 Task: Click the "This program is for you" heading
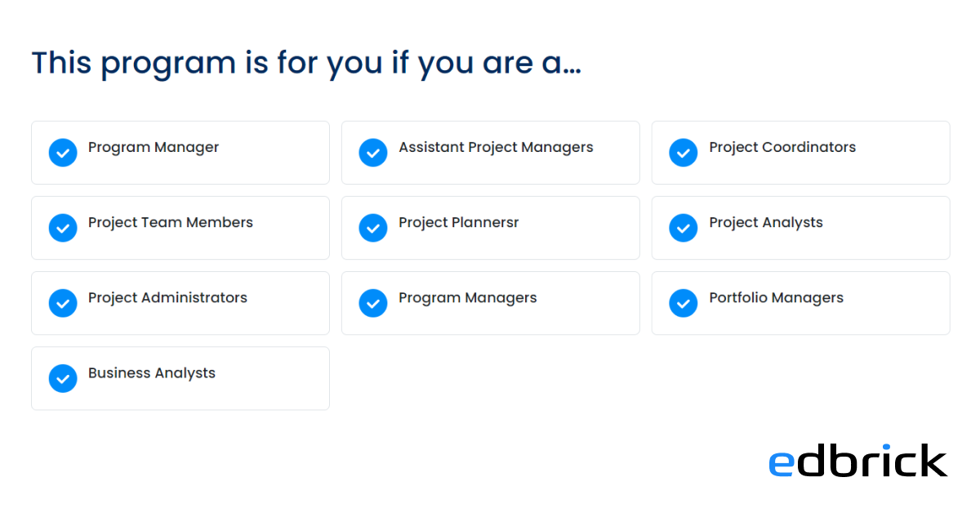point(306,63)
